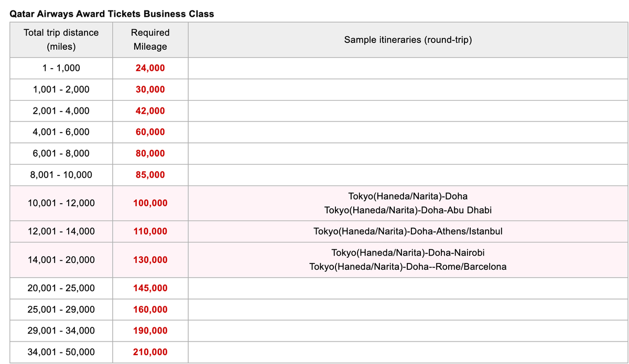Select the '1 - 1,000' distance cell
The height and width of the screenshot is (364, 629).
click(x=61, y=68)
